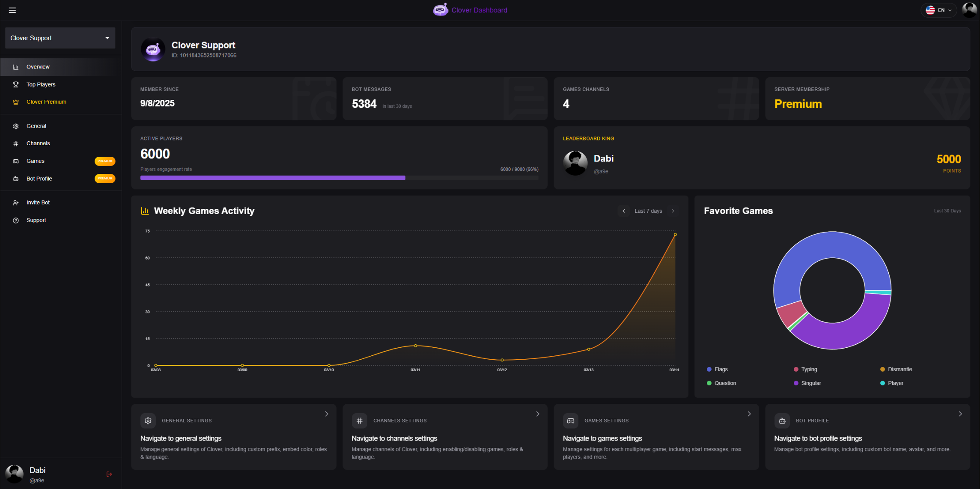Open the Channels sidebar item
Image resolution: width=980 pixels, height=489 pixels.
pos(38,143)
